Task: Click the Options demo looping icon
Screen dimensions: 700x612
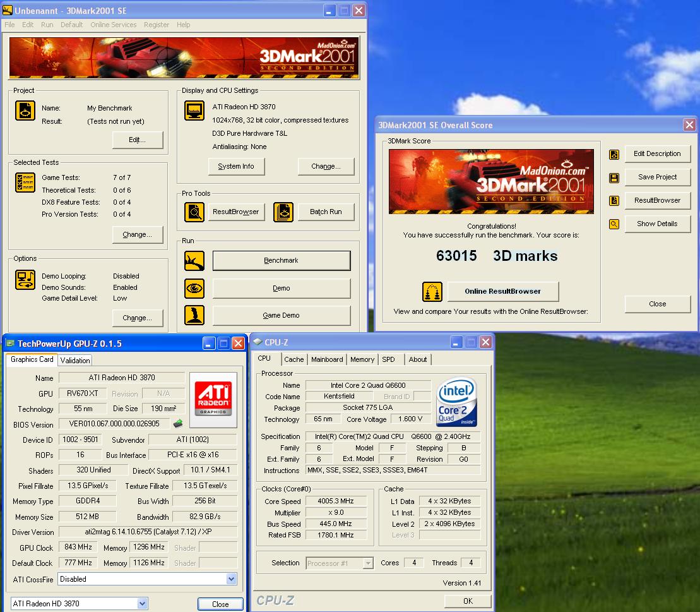Action: tap(25, 280)
